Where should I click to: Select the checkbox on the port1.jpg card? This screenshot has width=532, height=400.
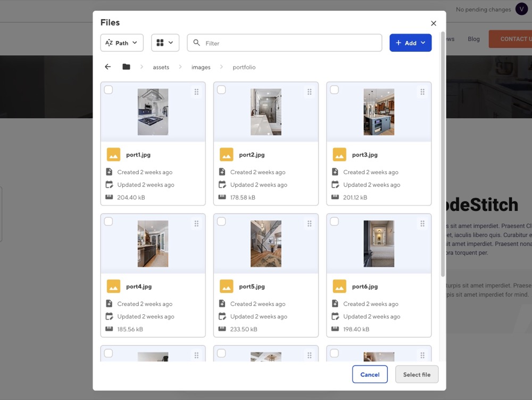(x=109, y=89)
